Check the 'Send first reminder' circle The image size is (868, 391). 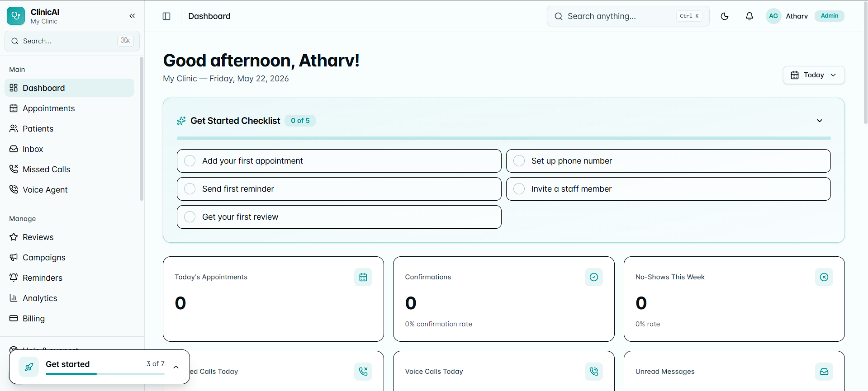[190, 189]
